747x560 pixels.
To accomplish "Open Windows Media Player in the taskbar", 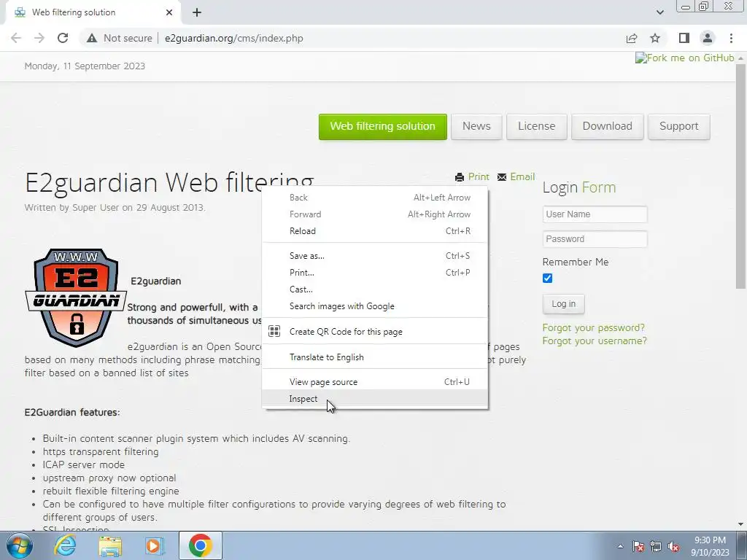I will click(x=155, y=545).
